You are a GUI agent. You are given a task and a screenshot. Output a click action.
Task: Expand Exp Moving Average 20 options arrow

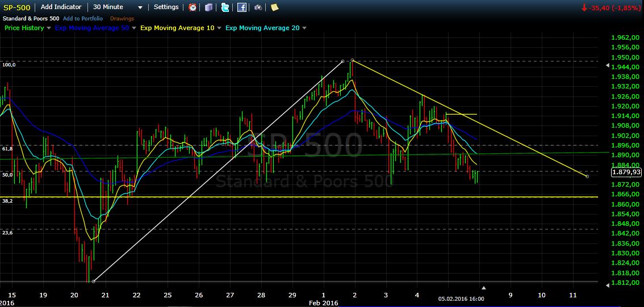tap(304, 28)
